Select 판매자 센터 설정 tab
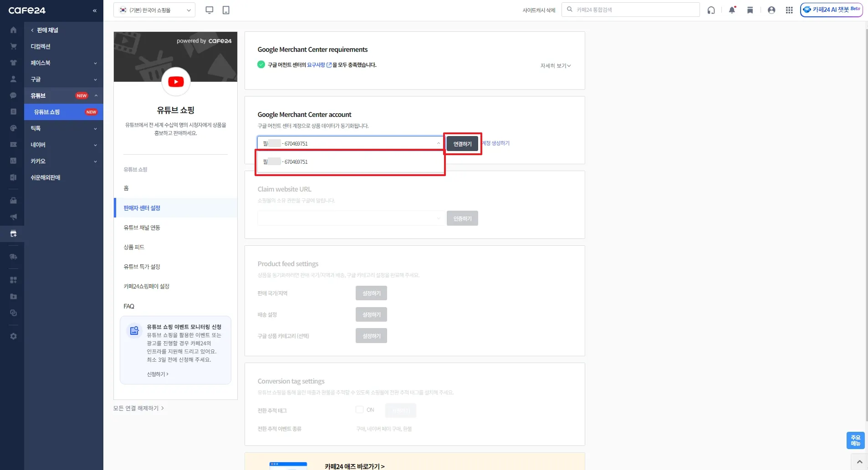Viewport: 868px width, 470px height. click(176, 208)
